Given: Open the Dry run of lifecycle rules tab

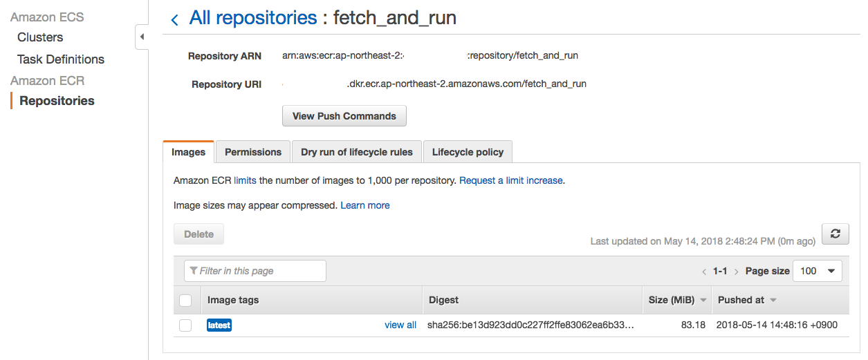Looking at the screenshot, I should (x=356, y=152).
